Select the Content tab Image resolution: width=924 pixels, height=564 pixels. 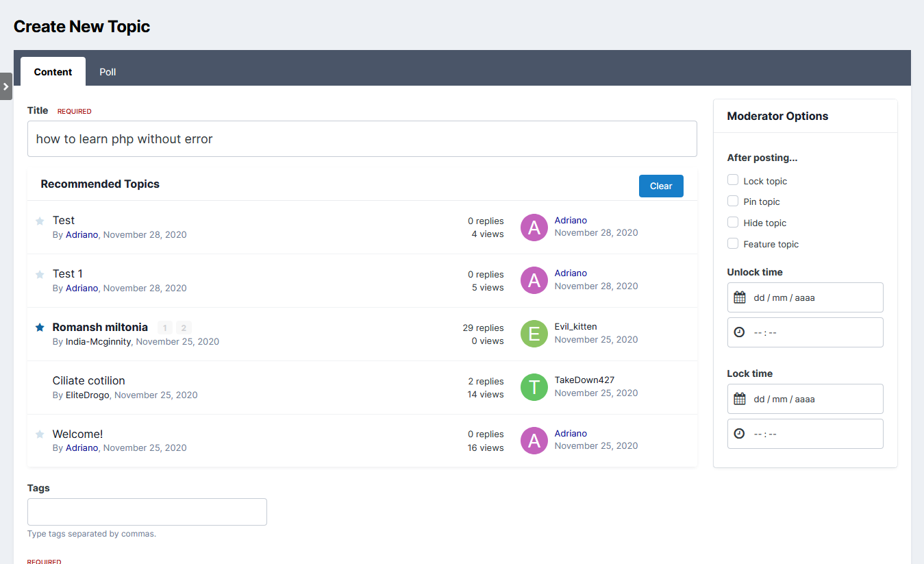pos(53,71)
